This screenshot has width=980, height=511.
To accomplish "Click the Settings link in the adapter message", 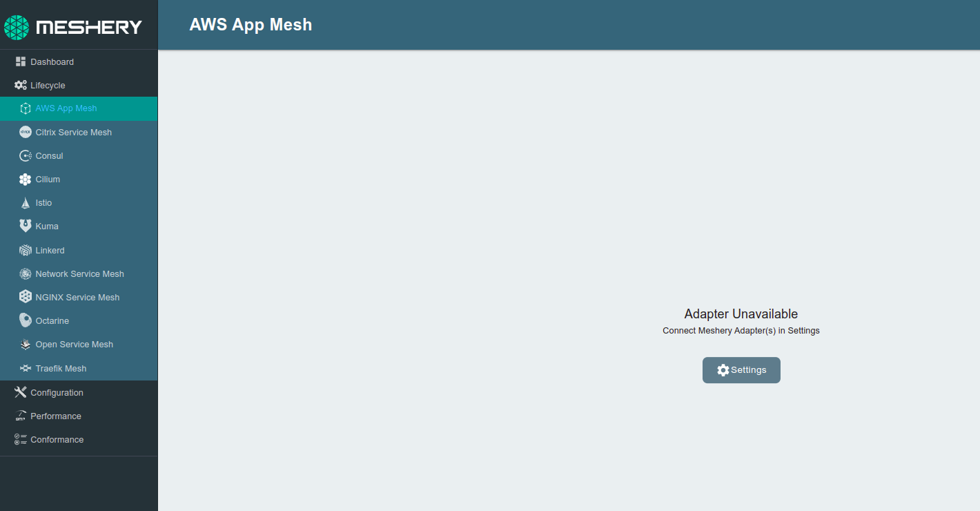I will pyautogui.click(x=805, y=331).
